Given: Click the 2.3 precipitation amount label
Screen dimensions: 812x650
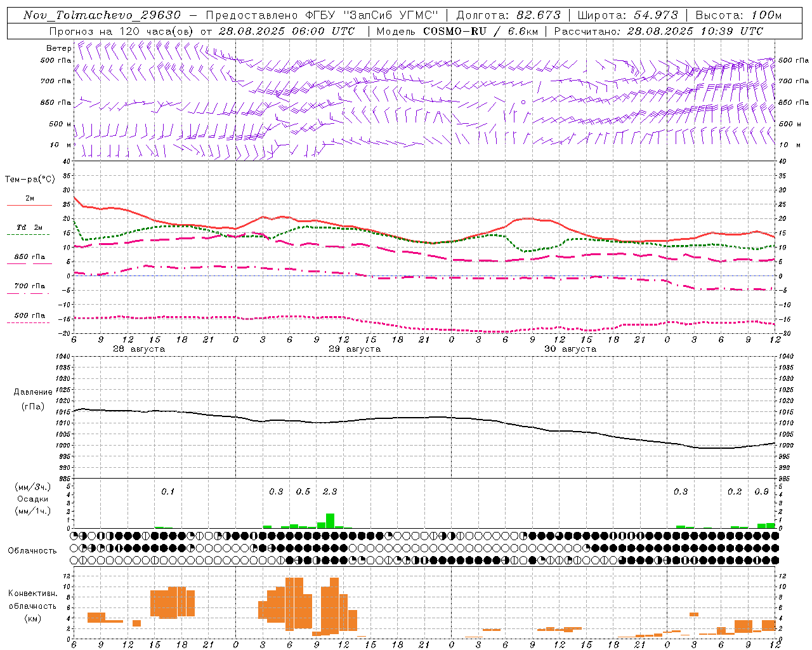Looking at the screenshot, I should (330, 491).
